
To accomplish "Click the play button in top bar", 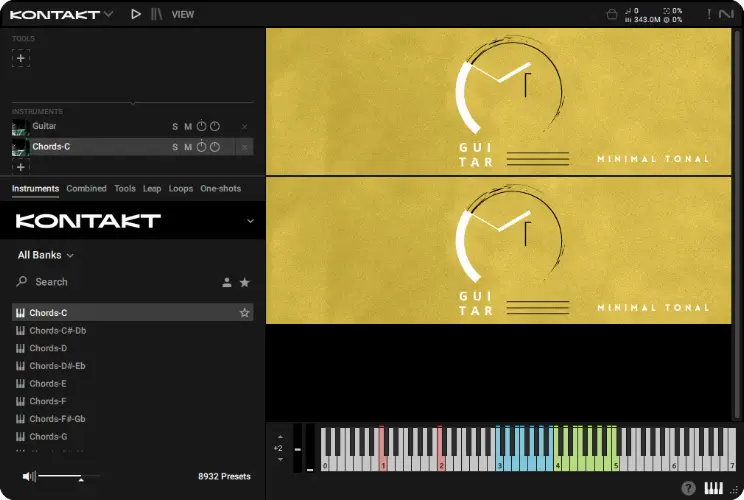I will (136, 14).
